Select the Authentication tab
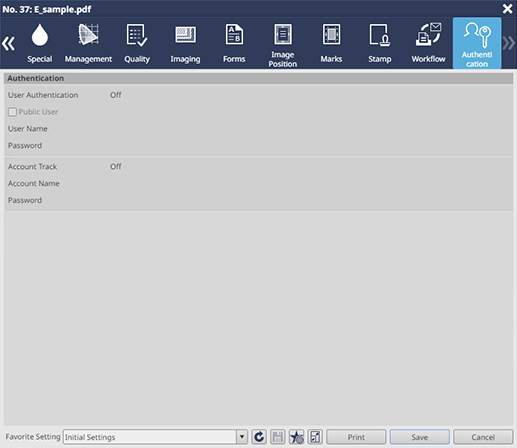 click(x=477, y=43)
